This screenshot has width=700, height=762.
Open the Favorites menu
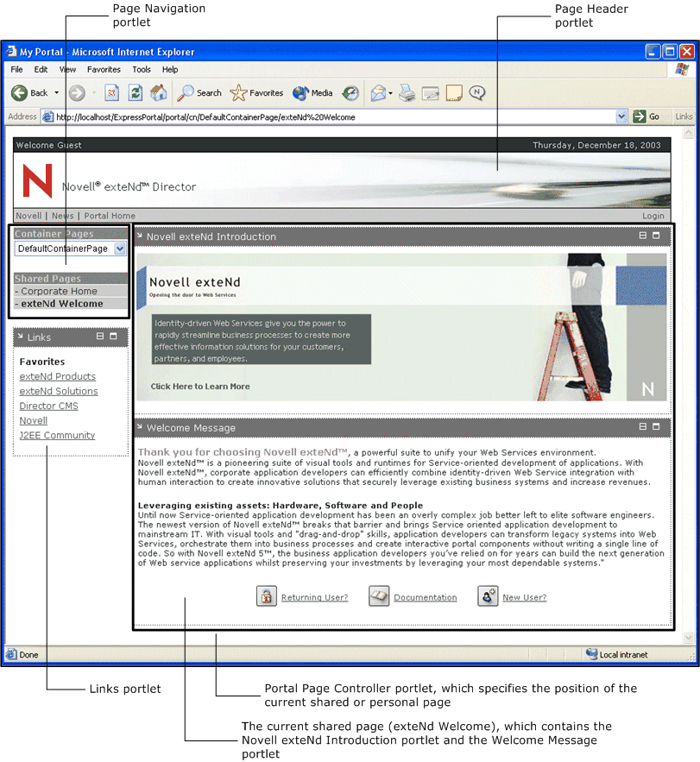coord(104,69)
